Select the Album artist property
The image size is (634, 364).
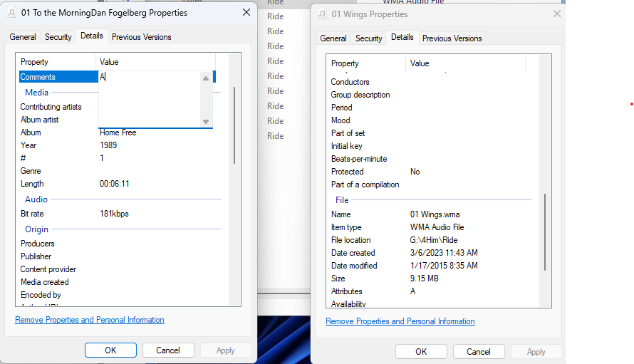coord(40,120)
